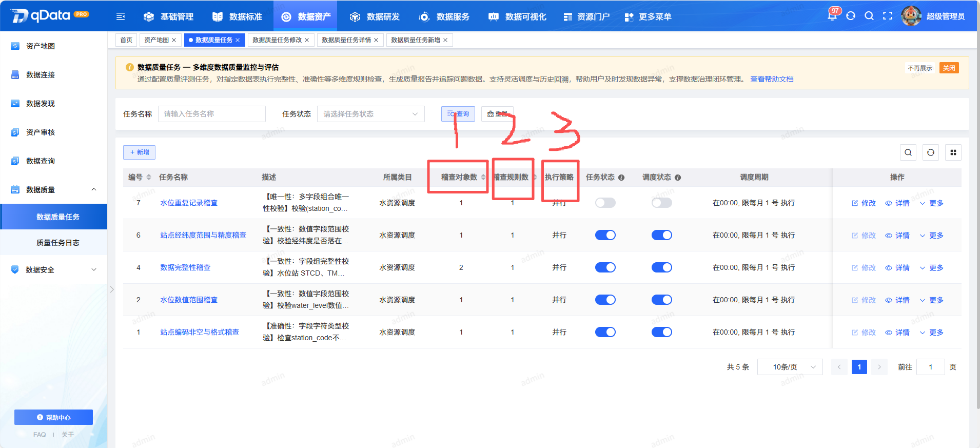Open the 数据标准 top menu
This screenshot has height=448, width=980.
[237, 16]
